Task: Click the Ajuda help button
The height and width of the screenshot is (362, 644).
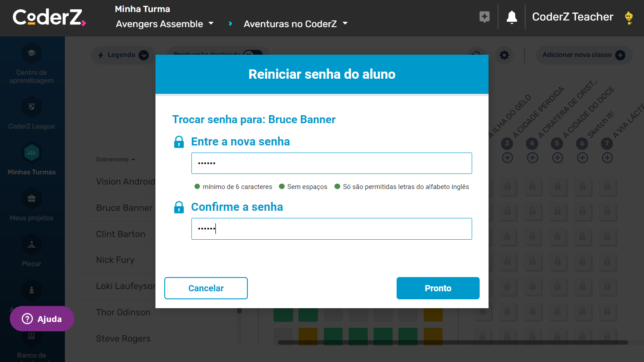Action: coord(42,319)
